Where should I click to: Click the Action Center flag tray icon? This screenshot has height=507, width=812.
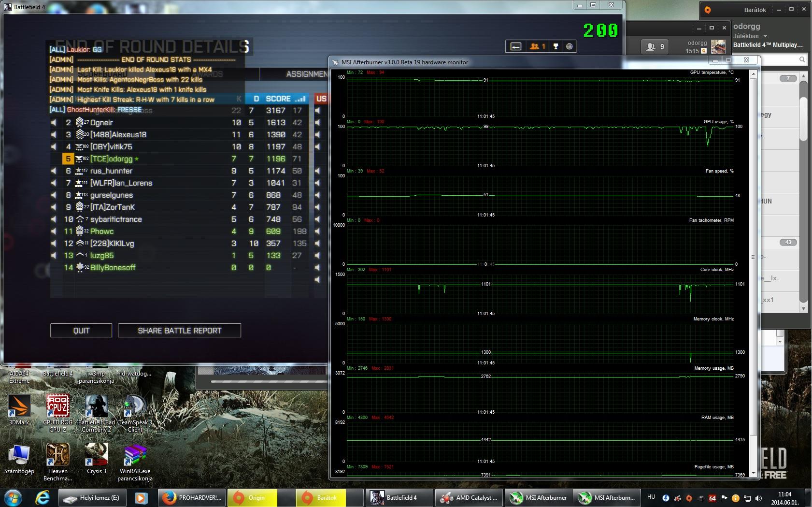(724, 498)
